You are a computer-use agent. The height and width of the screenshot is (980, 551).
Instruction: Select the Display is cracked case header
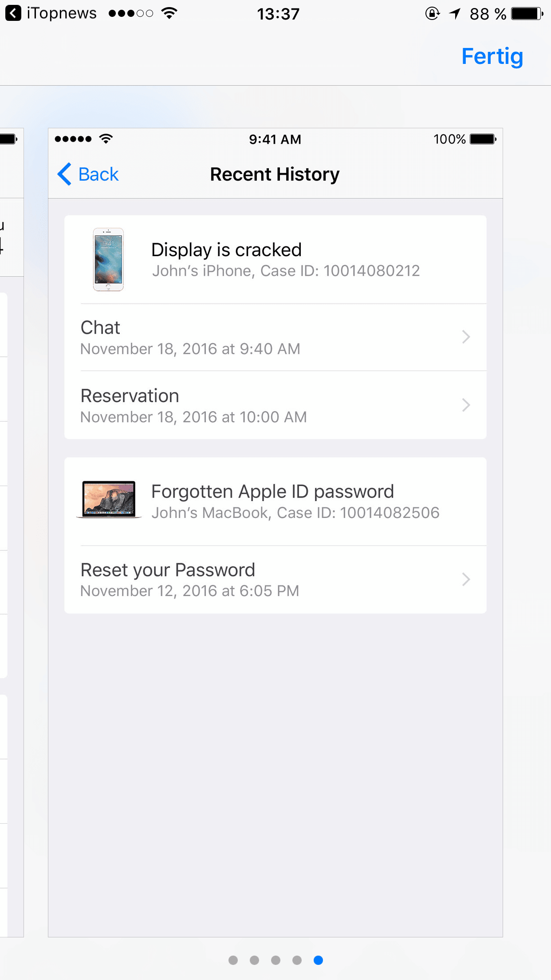click(x=275, y=260)
